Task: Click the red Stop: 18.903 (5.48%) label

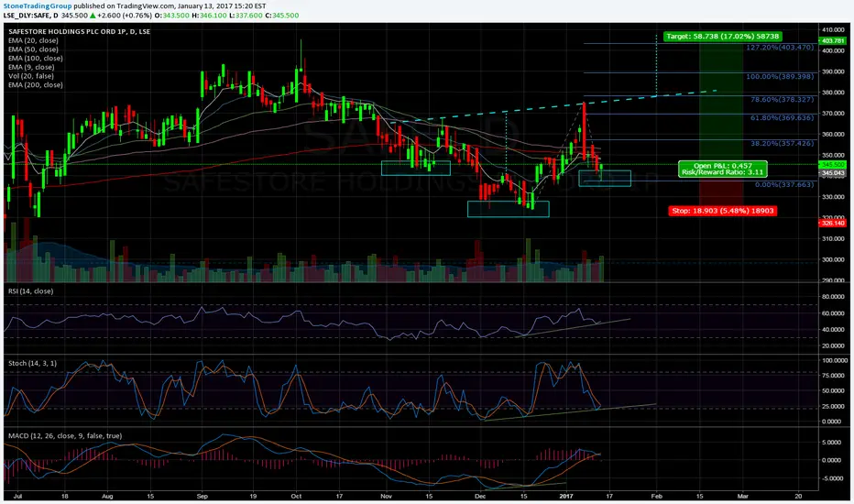Action: click(x=723, y=211)
